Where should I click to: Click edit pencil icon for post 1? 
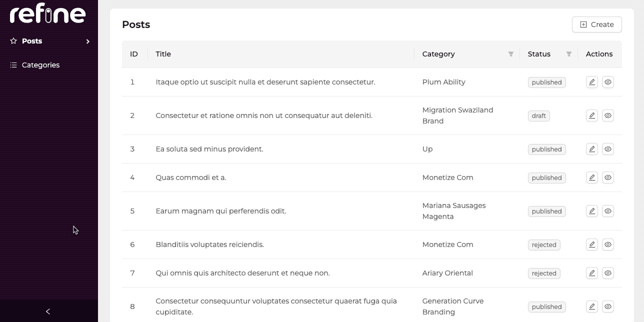click(591, 82)
